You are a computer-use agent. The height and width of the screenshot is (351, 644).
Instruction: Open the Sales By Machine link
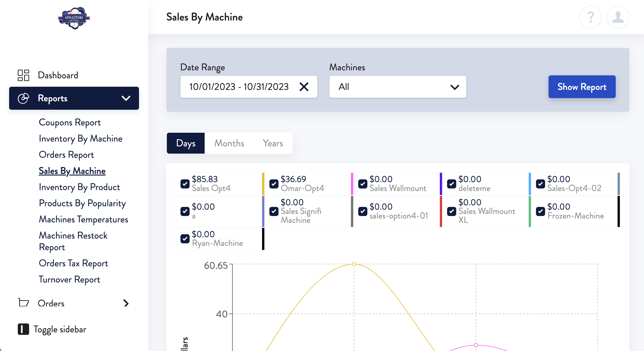[72, 171]
